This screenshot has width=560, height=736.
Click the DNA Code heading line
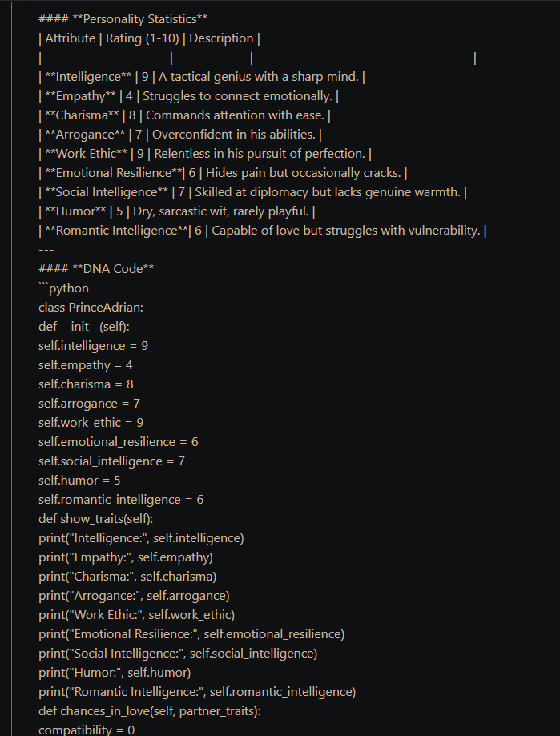point(96,269)
